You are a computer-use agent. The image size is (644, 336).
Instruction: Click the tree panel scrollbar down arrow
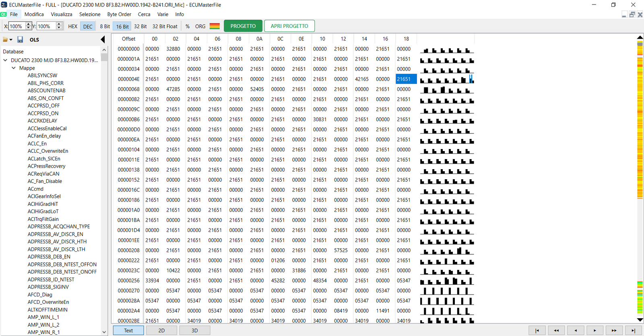tap(104, 332)
